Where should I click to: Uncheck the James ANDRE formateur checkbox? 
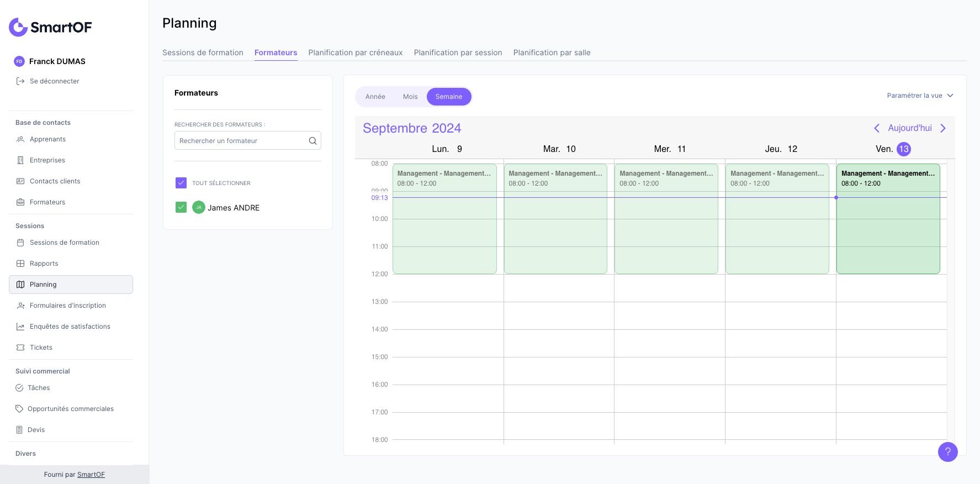coord(181,207)
